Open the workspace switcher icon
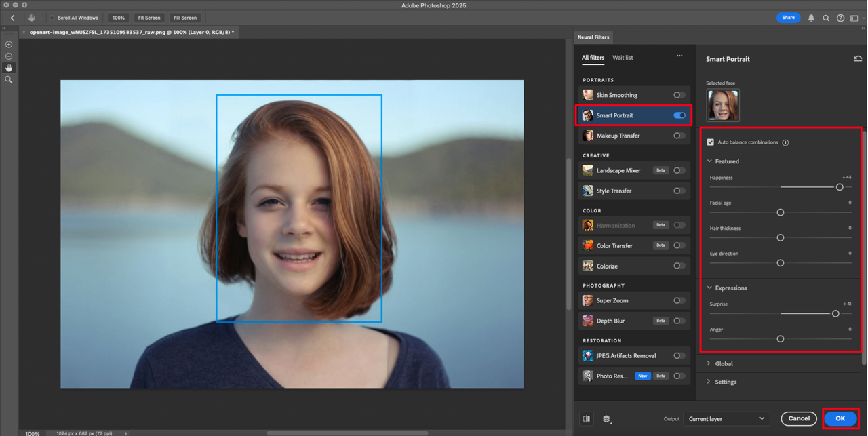The width and height of the screenshot is (868, 436). (x=854, y=18)
